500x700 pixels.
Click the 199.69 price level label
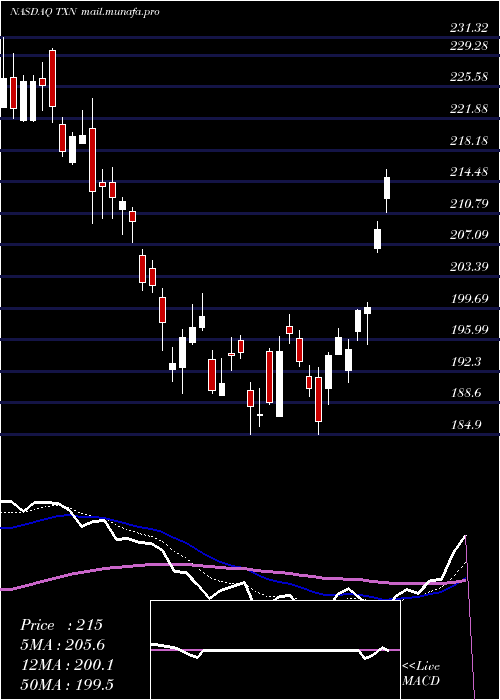click(468, 299)
